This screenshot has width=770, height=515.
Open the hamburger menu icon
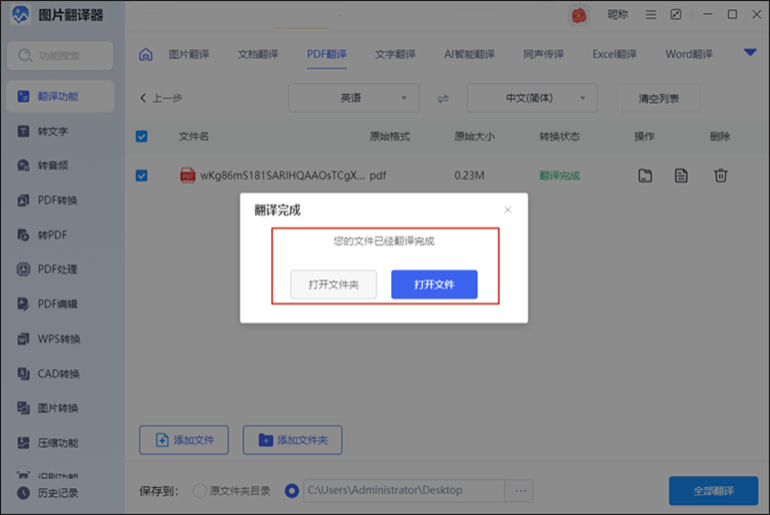coord(651,15)
